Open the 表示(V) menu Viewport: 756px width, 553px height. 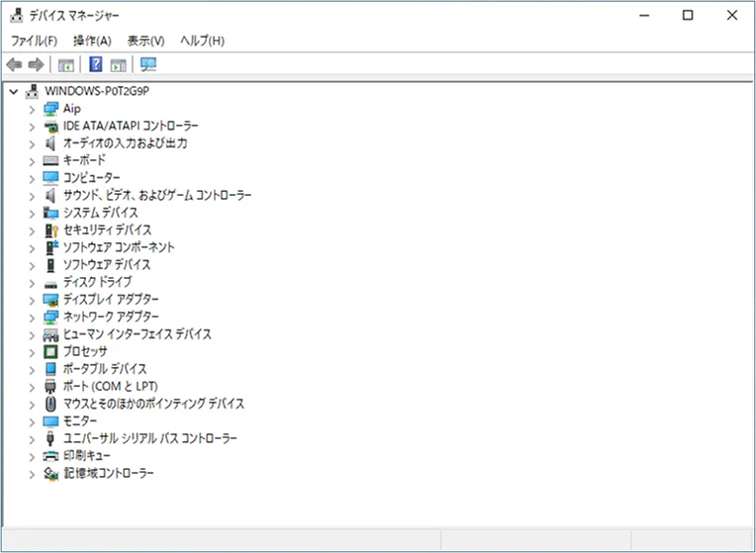click(x=145, y=41)
